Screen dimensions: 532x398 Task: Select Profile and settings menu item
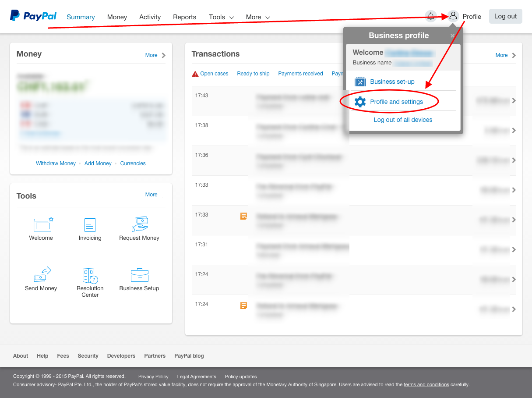coord(396,102)
